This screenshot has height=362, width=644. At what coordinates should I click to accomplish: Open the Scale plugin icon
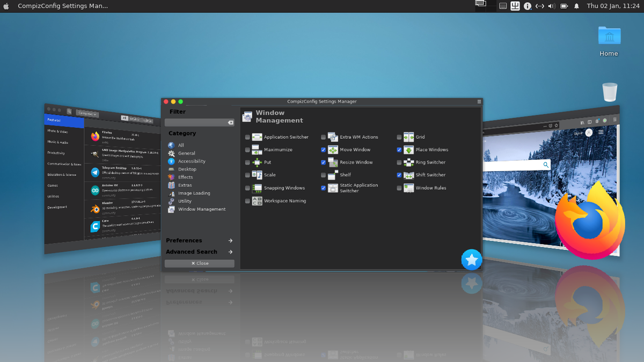click(x=257, y=175)
